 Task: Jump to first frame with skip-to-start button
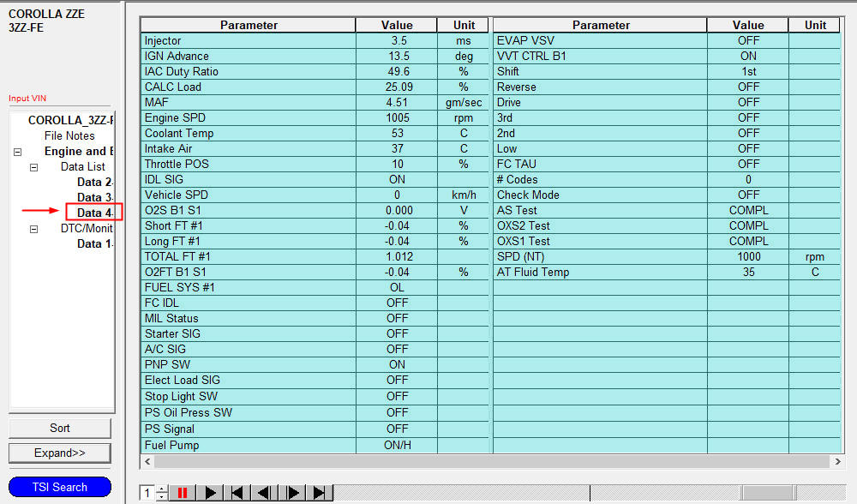(x=237, y=493)
